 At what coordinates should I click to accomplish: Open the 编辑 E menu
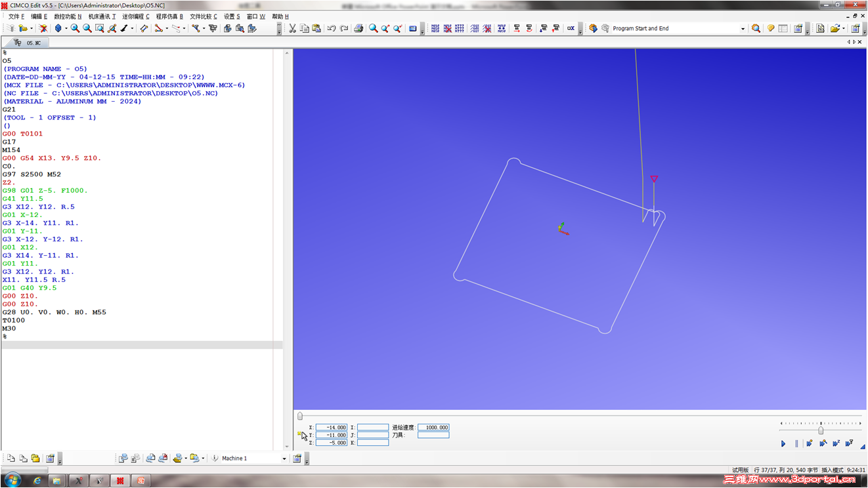pos(39,16)
